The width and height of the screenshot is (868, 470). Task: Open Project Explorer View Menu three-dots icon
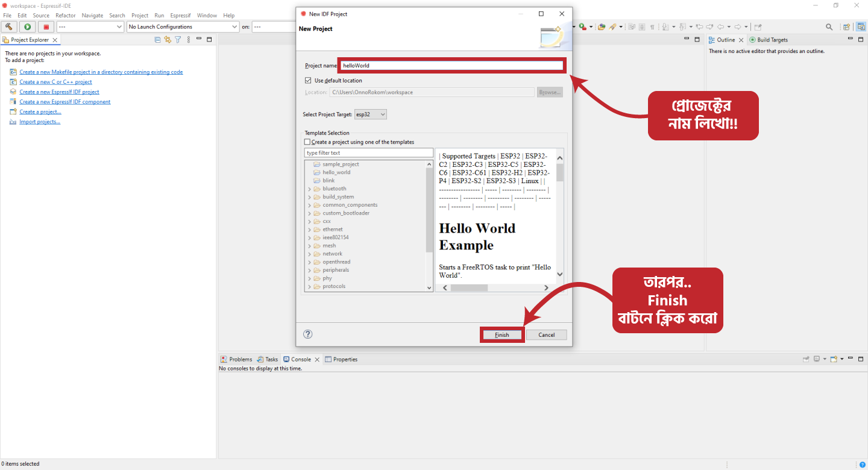(189, 40)
